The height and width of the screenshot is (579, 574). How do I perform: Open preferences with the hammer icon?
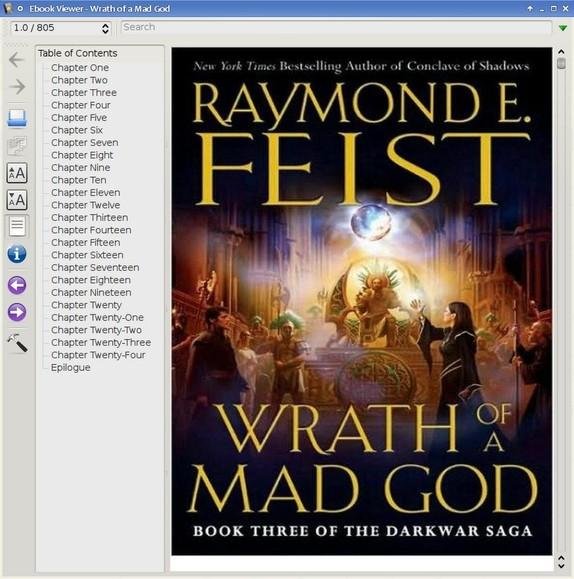coord(17,342)
